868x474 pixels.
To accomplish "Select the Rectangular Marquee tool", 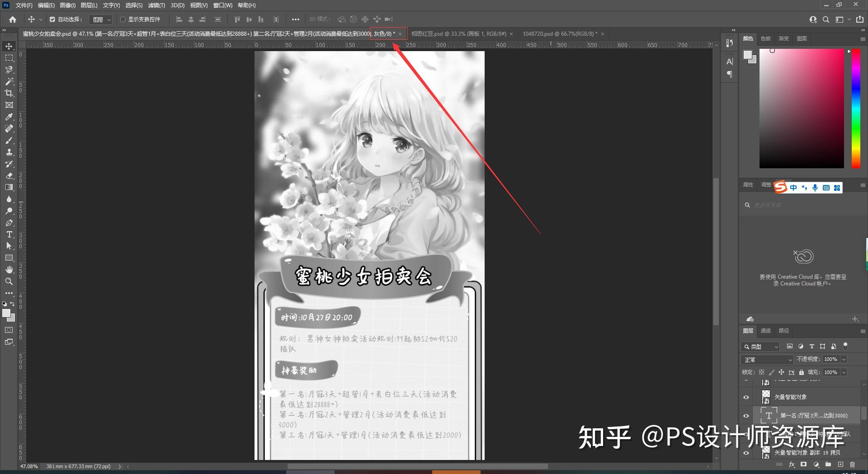I will (9, 58).
